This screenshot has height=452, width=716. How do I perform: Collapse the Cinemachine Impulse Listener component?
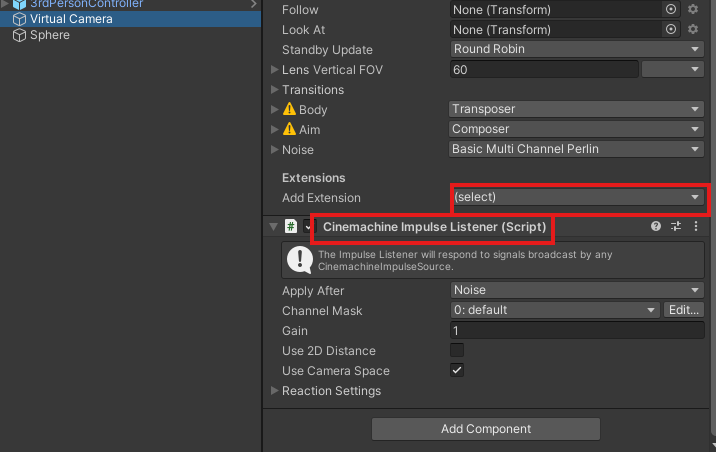click(x=274, y=226)
